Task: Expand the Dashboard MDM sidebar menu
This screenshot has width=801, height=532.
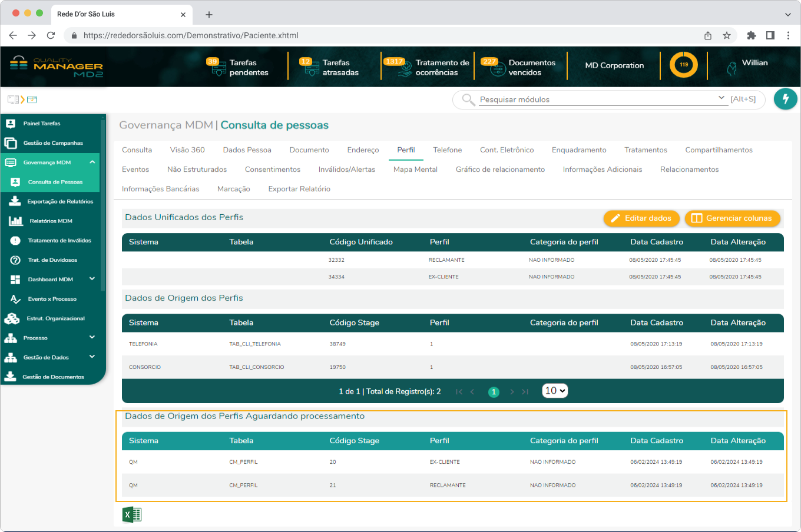Action: [x=92, y=279]
